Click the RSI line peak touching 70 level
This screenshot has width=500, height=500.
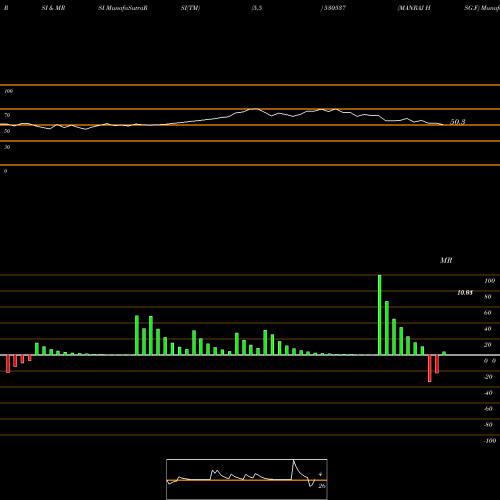(x=255, y=109)
